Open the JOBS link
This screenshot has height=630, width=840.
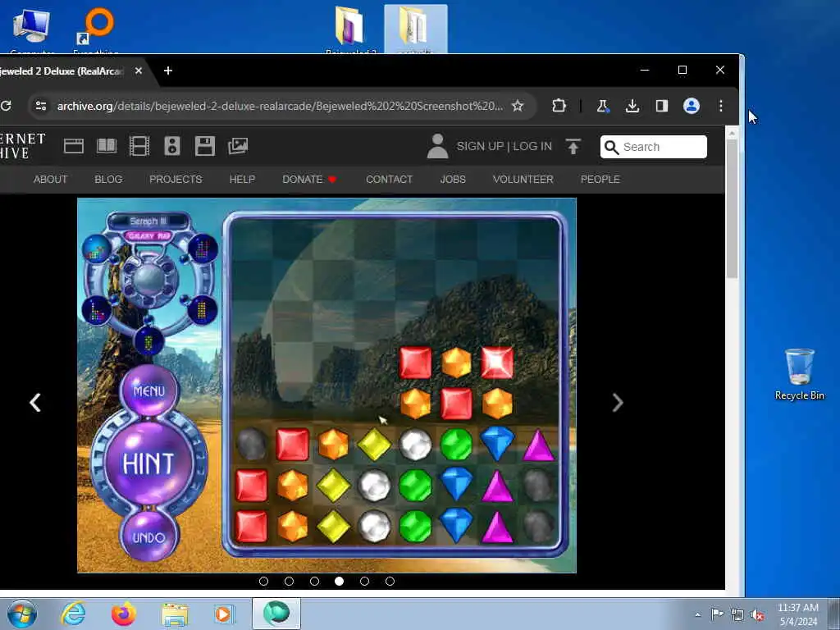point(453,180)
